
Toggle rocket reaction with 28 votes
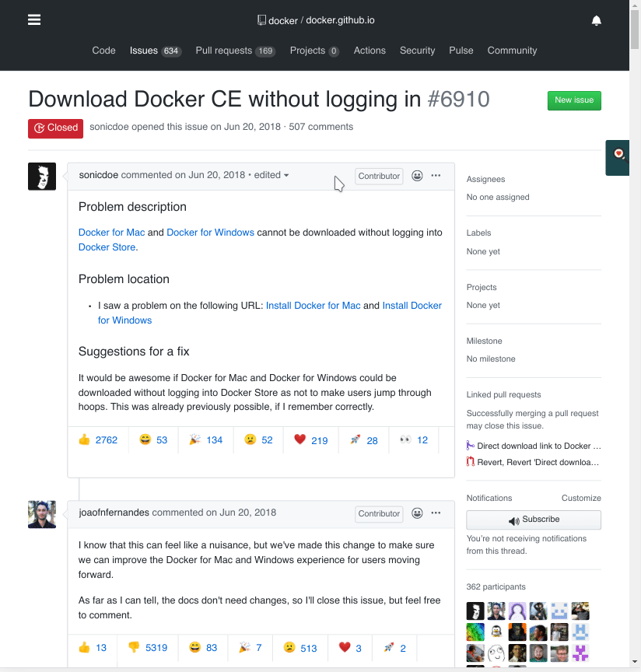tap(363, 440)
